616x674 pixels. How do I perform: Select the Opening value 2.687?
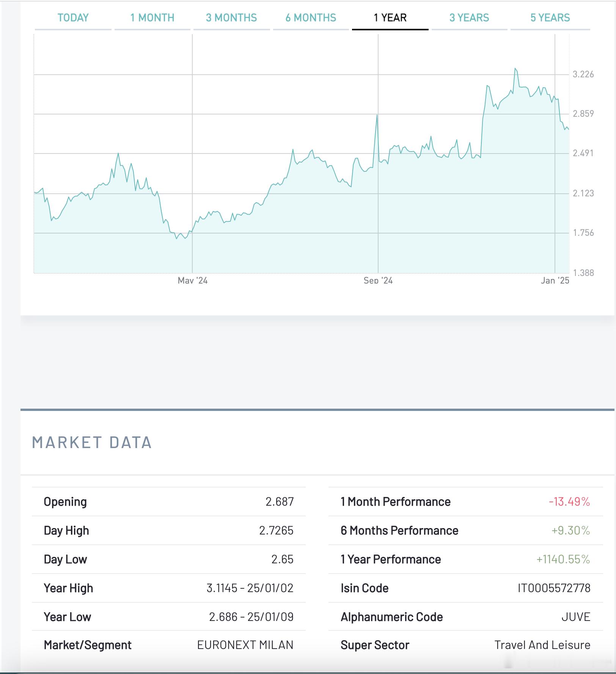(280, 502)
